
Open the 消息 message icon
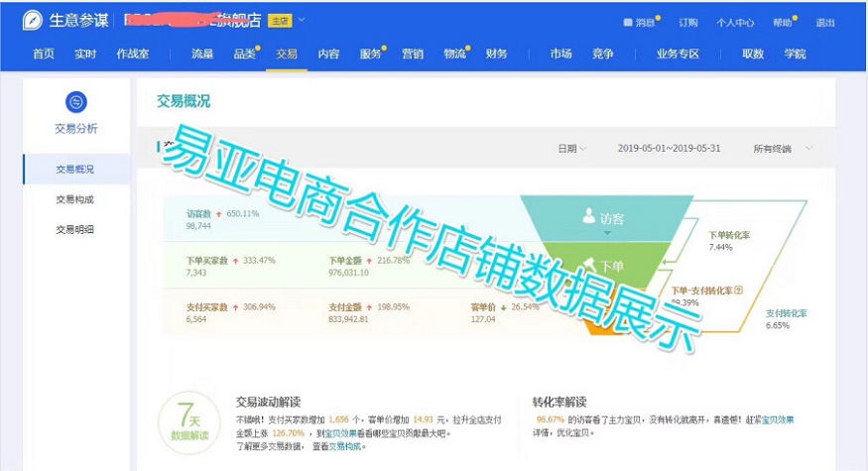[x=628, y=22]
